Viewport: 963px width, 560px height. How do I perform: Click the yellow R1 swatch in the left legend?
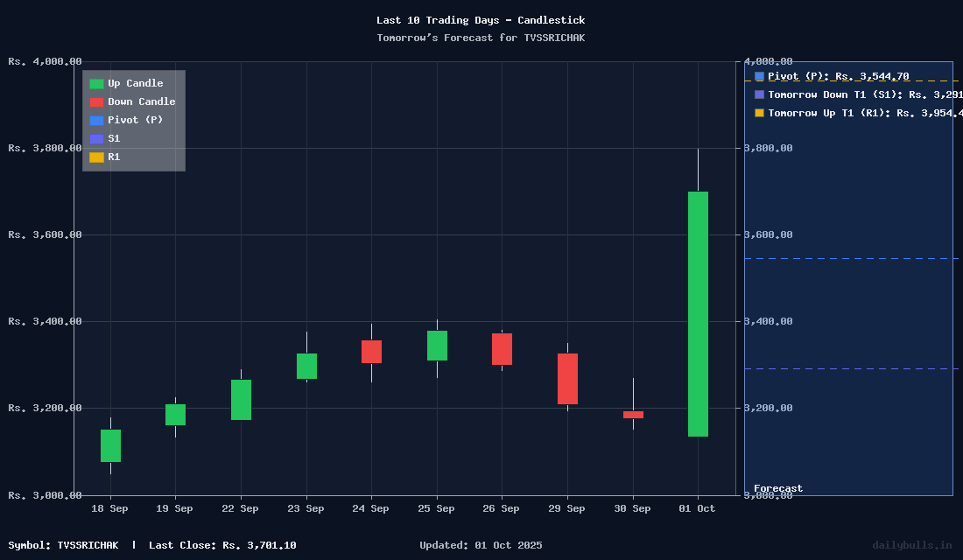coord(96,157)
